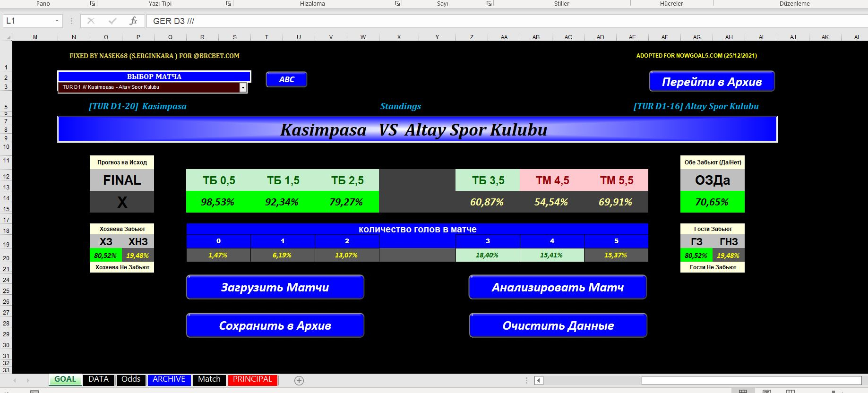Add a new sheet with plus icon
Image resolution: width=868 pixels, height=393 pixels.
(299, 380)
